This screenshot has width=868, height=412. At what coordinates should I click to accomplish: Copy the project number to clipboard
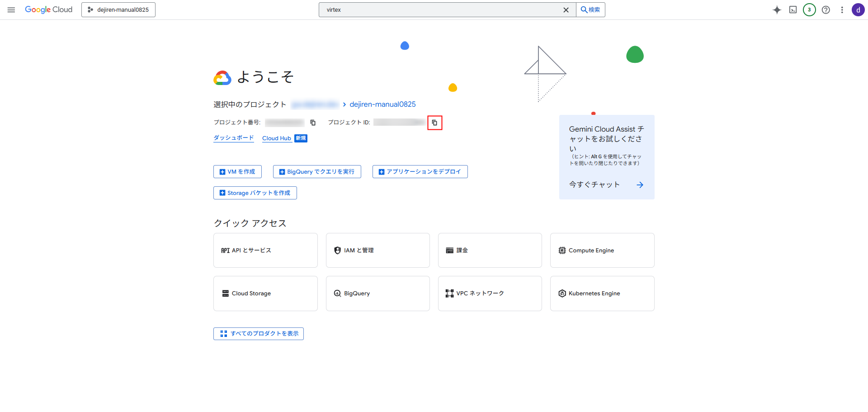click(x=313, y=123)
